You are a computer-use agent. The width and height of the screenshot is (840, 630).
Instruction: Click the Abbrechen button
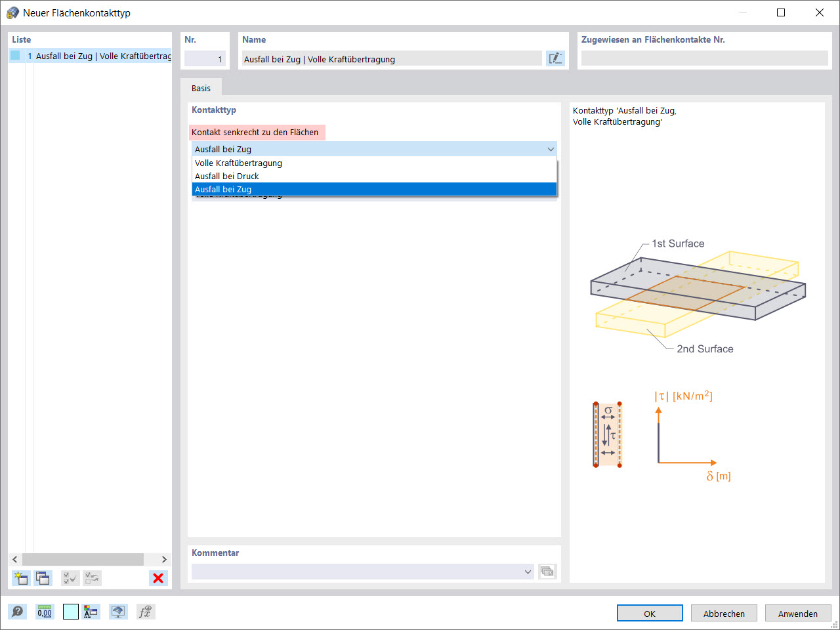pyautogui.click(x=724, y=614)
